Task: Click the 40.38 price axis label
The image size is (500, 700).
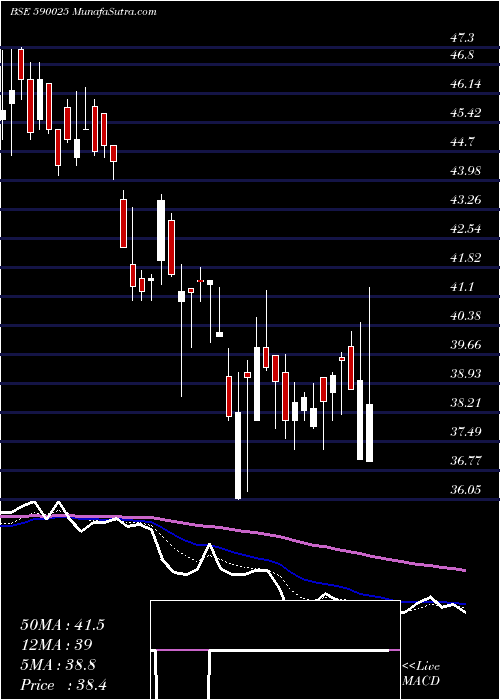Action: 466,316
